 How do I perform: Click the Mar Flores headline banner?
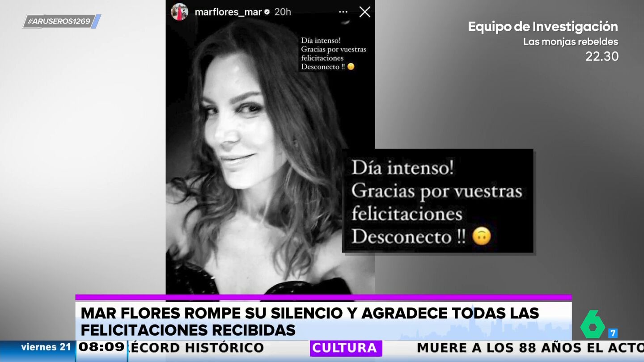click(323, 321)
